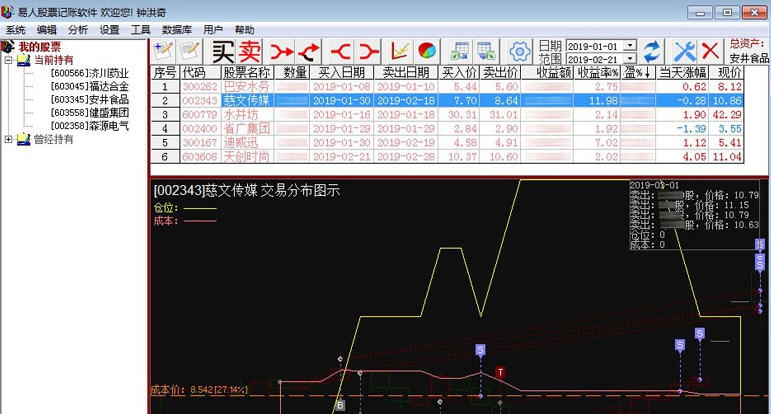Viewport: 771px width, 414px height.
Task: Sort by the 股票名称 column header
Action: coord(247,73)
